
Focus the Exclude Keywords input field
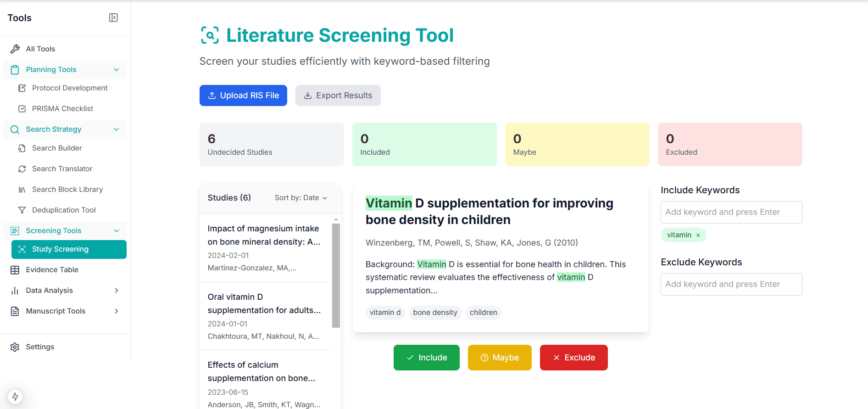click(731, 284)
